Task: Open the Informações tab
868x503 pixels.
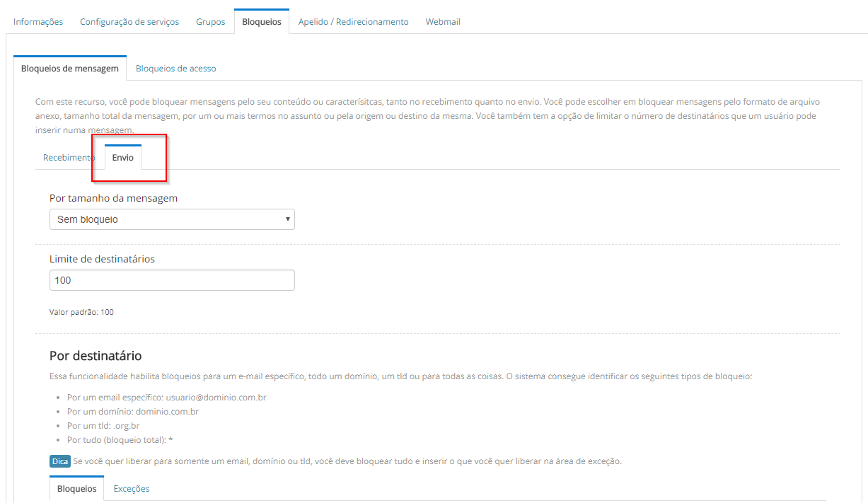Action: (x=38, y=22)
